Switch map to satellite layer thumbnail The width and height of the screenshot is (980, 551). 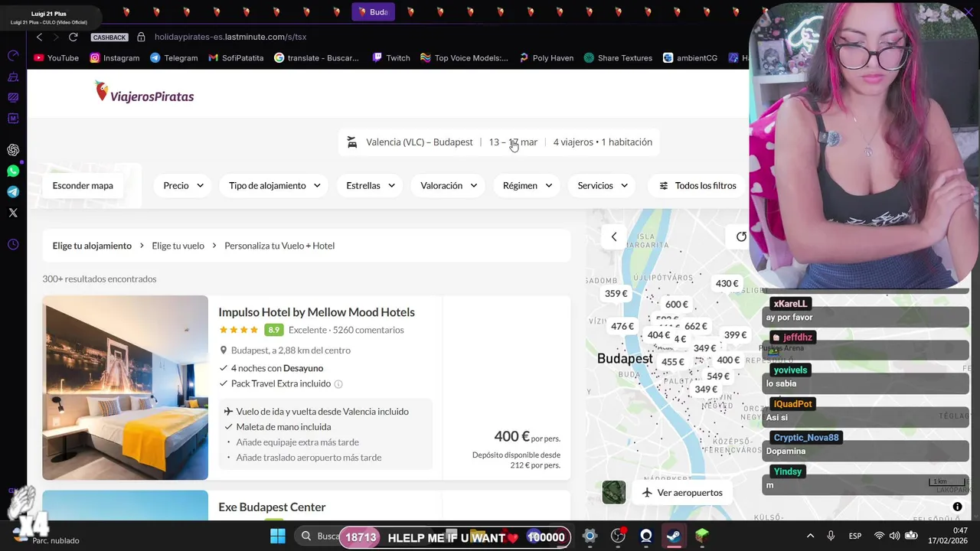614,493
